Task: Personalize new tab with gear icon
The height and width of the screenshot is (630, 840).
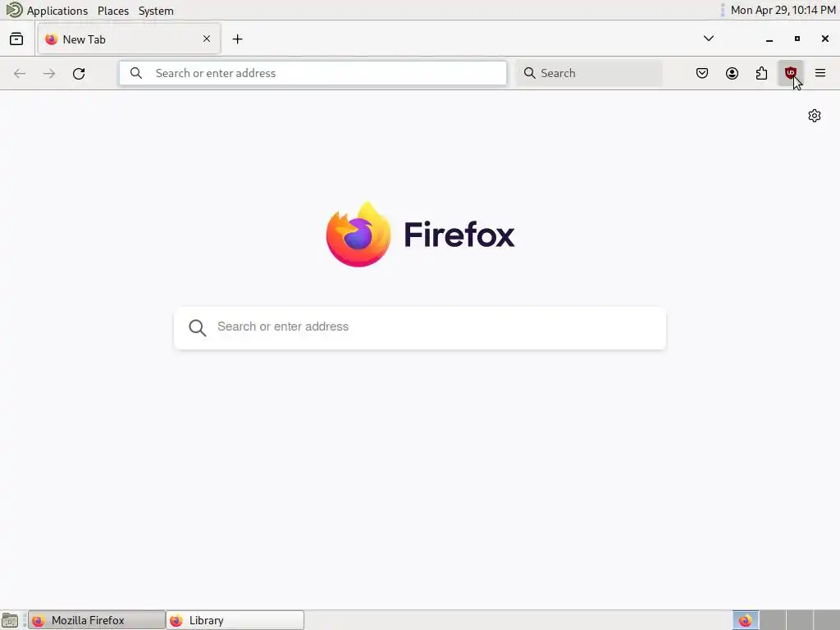Action: coord(815,116)
